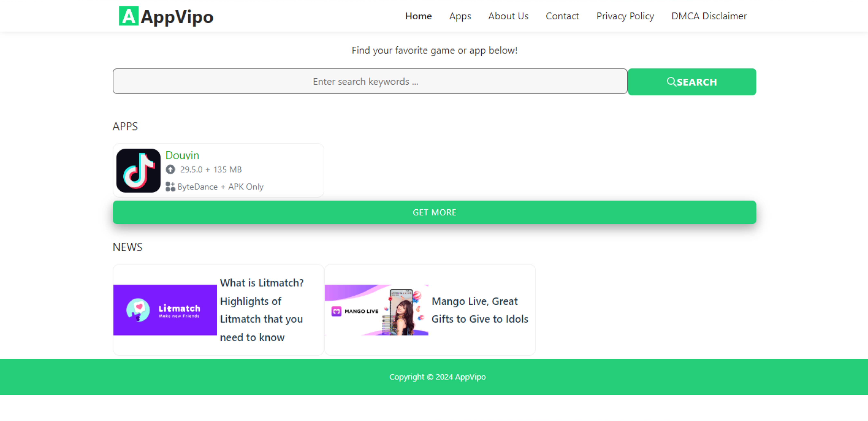
Task: Click the Douyin app icon
Action: coord(138,170)
